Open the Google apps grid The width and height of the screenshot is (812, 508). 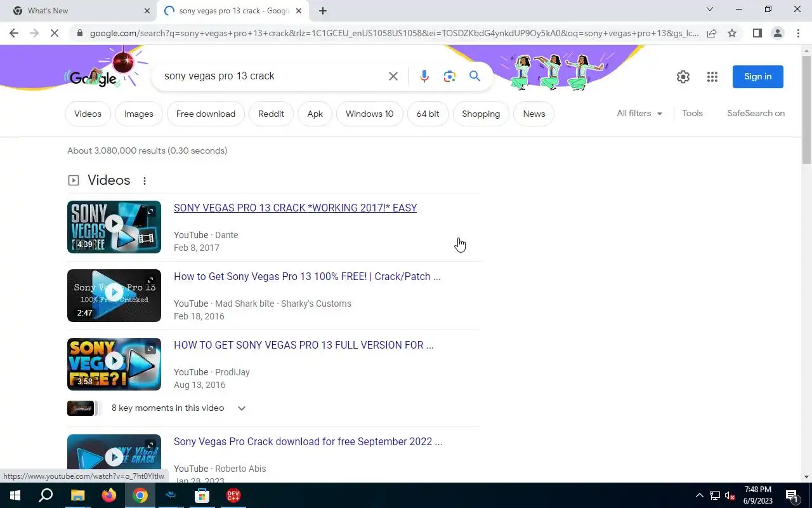pyautogui.click(x=712, y=77)
